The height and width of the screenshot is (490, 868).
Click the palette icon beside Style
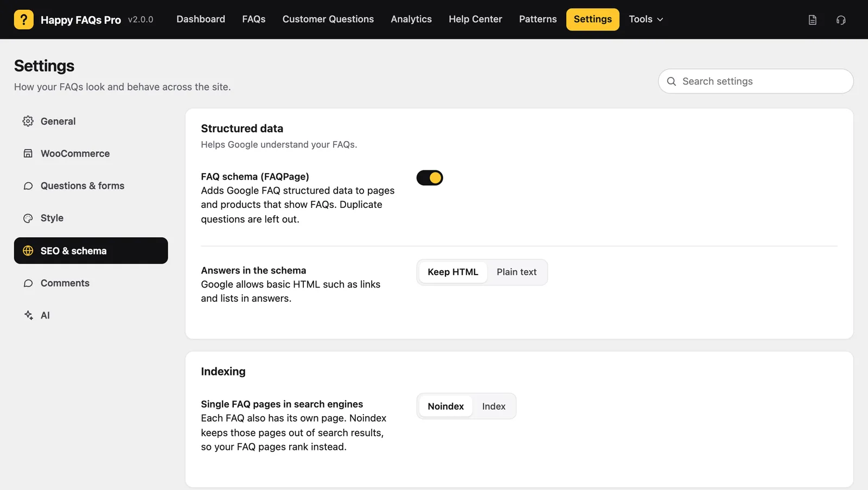(28, 218)
